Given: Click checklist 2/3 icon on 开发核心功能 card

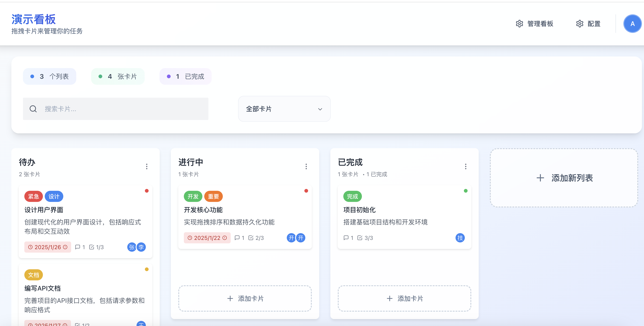Looking at the screenshot, I should (251, 238).
